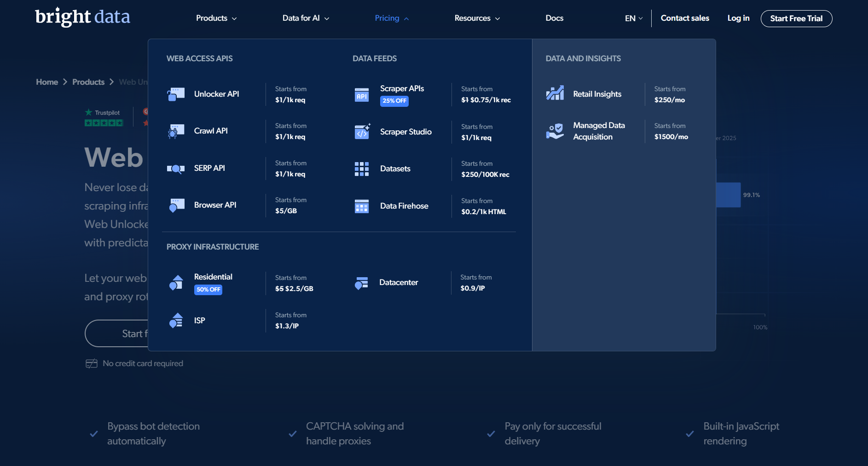The image size is (868, 466).
Task: Click the Unlocker API icon
Action: [176, 94]
